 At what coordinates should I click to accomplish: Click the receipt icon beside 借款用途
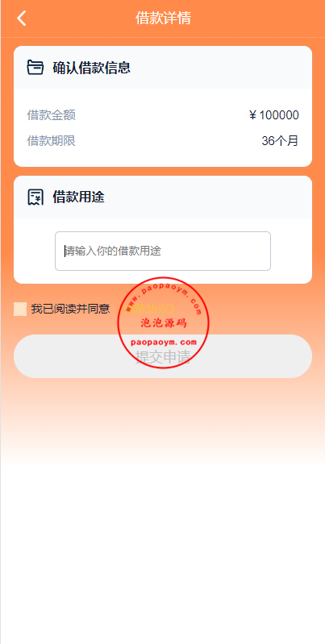[x=35, y=197]
